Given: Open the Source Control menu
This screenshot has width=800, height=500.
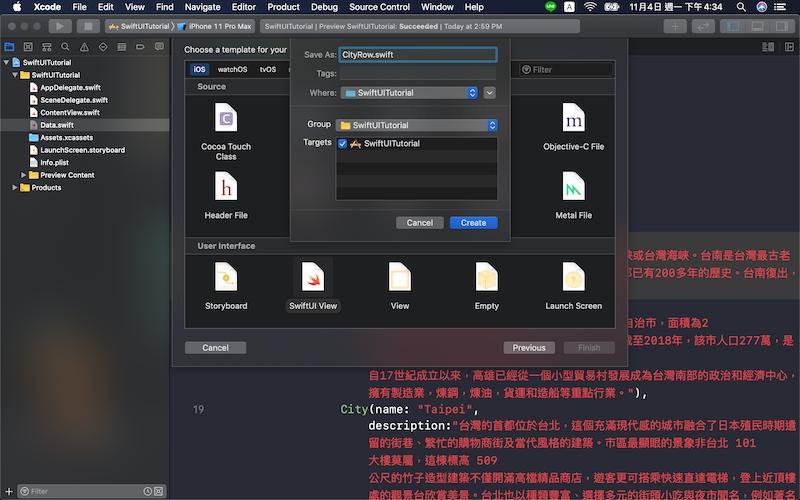Looking at the screenshot, I should point(379,7).
